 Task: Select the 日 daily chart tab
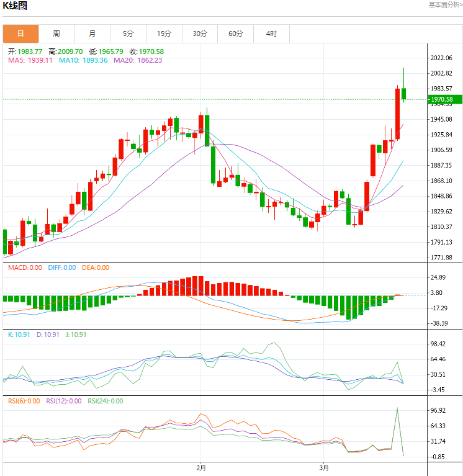tap(20, 34)
